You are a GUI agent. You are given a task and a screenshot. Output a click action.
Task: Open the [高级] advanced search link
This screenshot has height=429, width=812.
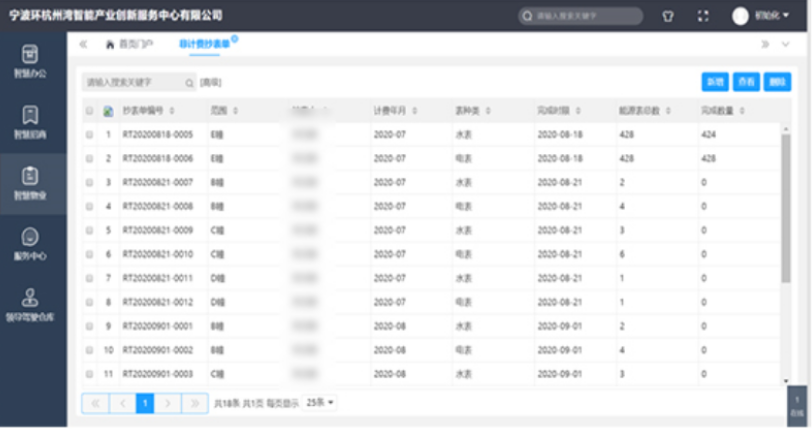211,83
